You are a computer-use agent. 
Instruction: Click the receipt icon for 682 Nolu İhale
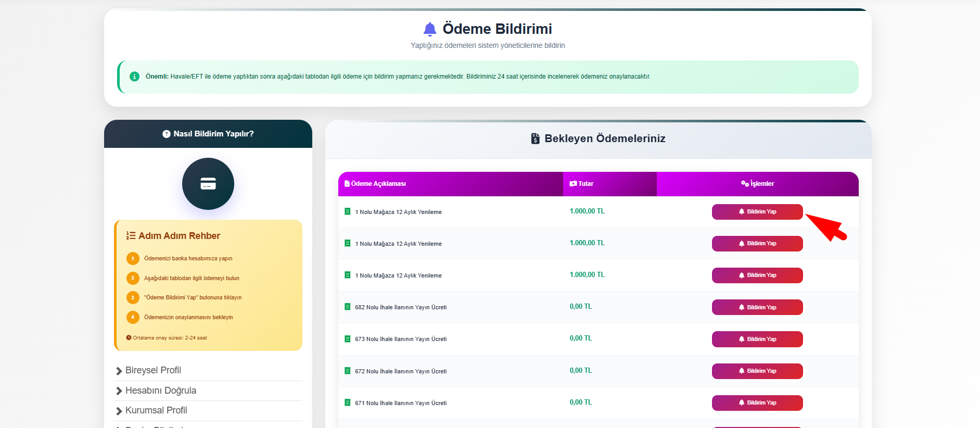(347, 307)
